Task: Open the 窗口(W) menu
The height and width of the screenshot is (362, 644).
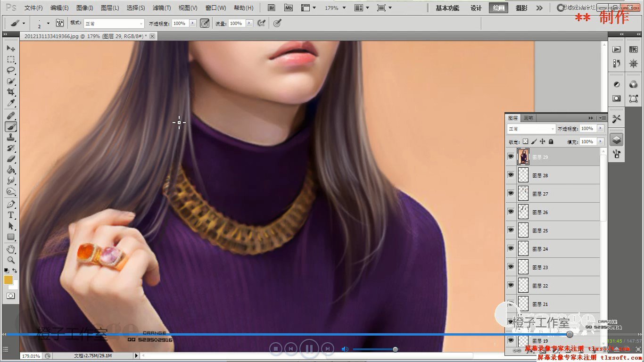Action: [x=216, y=8]
